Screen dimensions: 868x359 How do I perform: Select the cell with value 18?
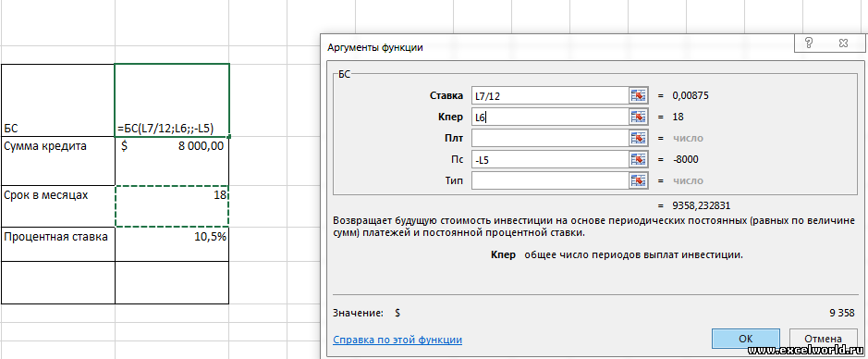[172, 206]
